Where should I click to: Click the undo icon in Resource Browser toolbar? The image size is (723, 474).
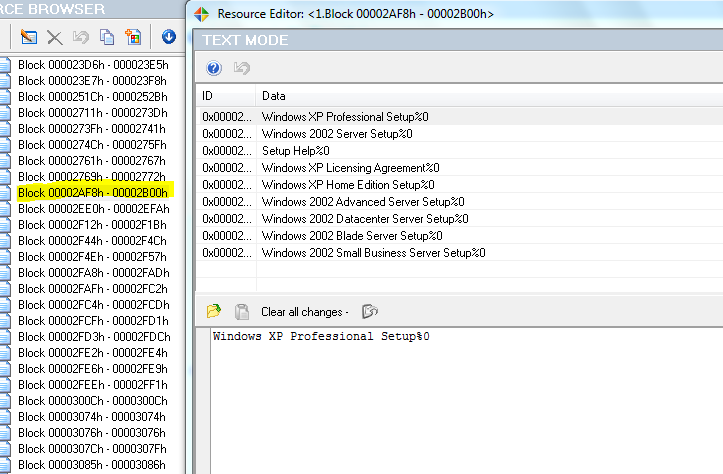[81, 37]
